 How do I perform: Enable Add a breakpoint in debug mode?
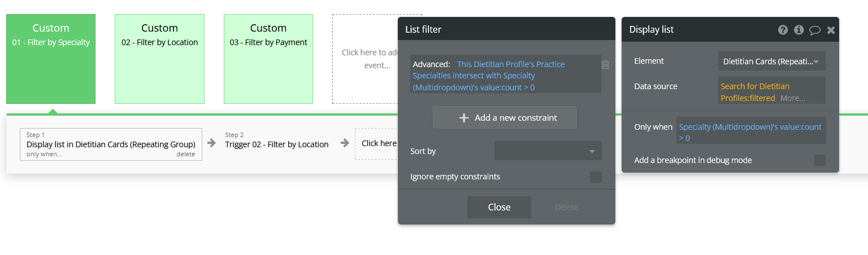point(819,160)
